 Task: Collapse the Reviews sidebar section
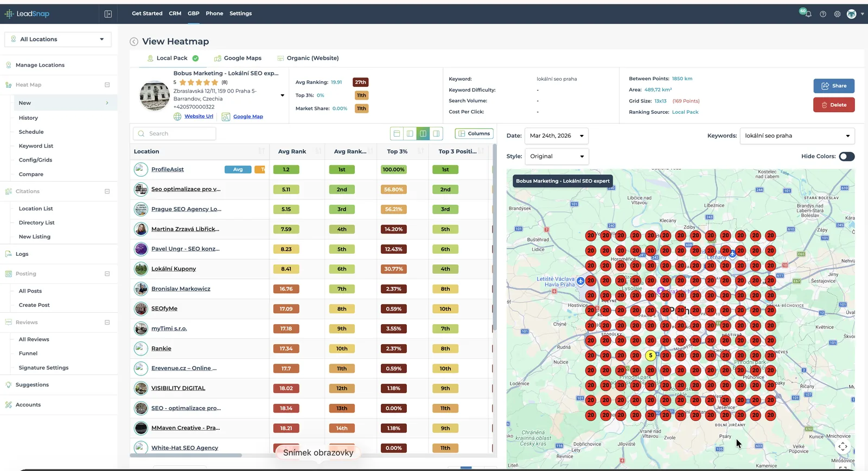(x=107, y=322)
